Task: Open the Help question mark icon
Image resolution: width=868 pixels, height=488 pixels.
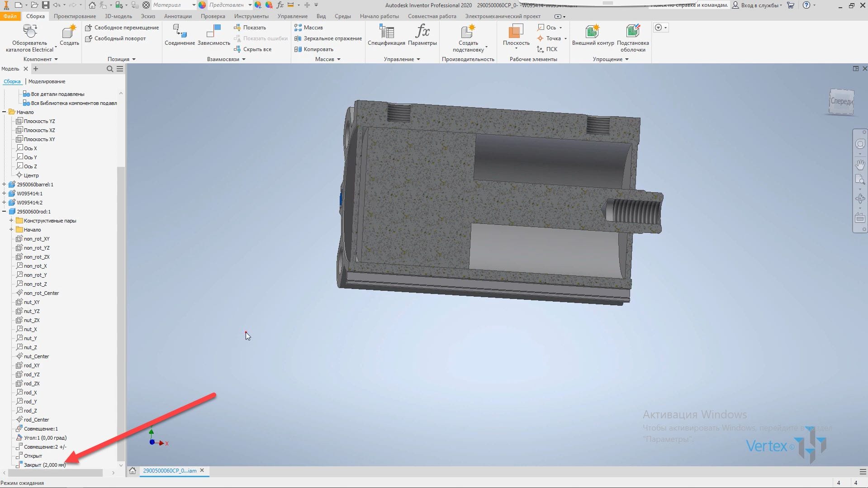Action: 806,5
